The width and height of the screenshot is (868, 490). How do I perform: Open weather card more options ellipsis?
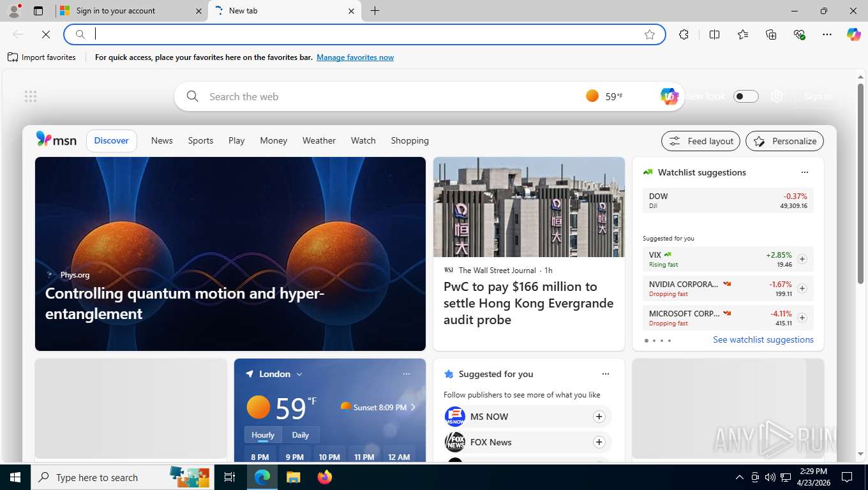[407, 374]
